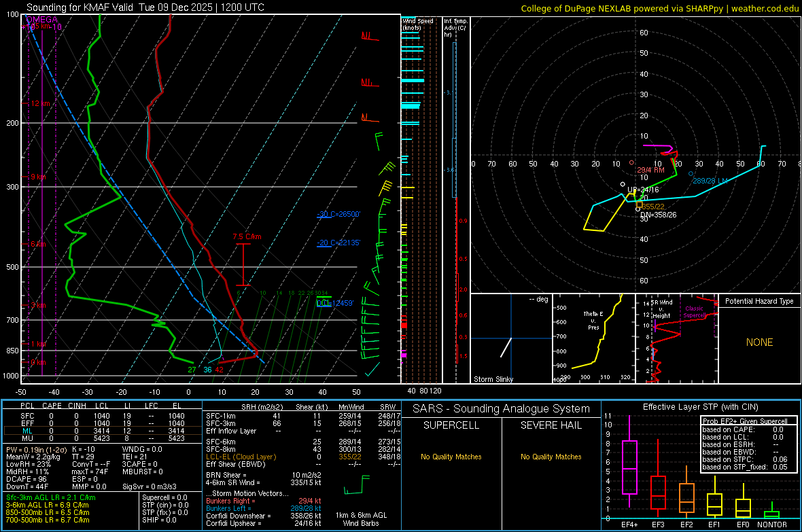This screenshot has height=532, width=802.
Task: Click the maxT = 74F value
Action: coord(90,472)
